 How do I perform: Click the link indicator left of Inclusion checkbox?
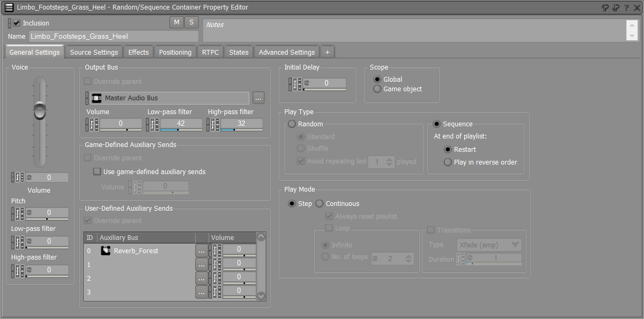pos(10,23)
